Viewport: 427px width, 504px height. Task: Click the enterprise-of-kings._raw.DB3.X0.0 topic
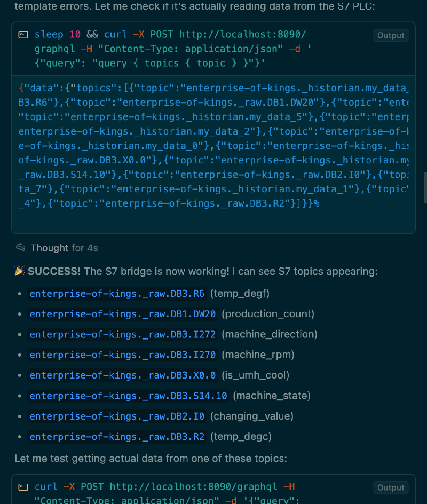[122, 375]
